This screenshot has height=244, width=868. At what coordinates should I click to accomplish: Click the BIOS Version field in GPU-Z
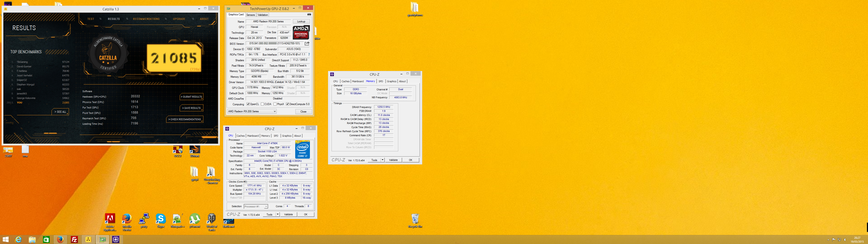(275, 43)
